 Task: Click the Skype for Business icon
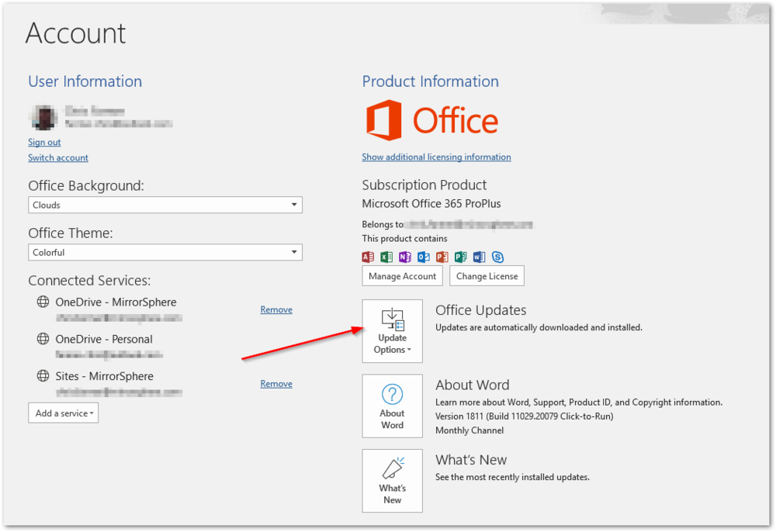point(498,257)
